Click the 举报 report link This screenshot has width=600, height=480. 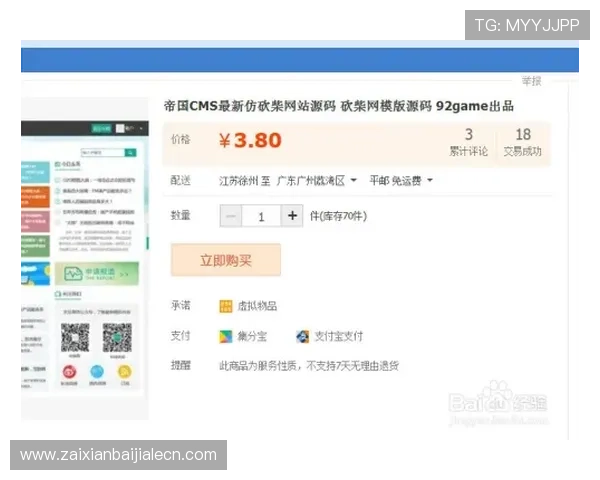(531, 81)
